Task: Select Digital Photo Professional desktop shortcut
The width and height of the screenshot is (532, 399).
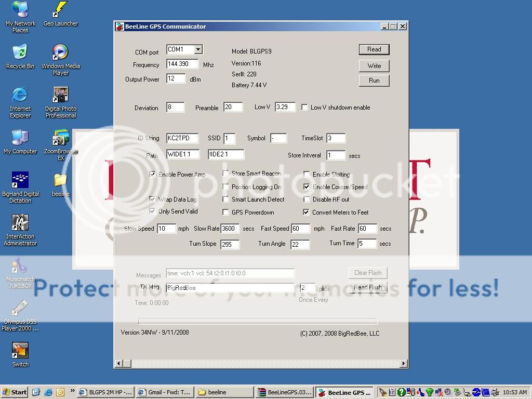Action: pyautogui.click(x=61, y=102)
